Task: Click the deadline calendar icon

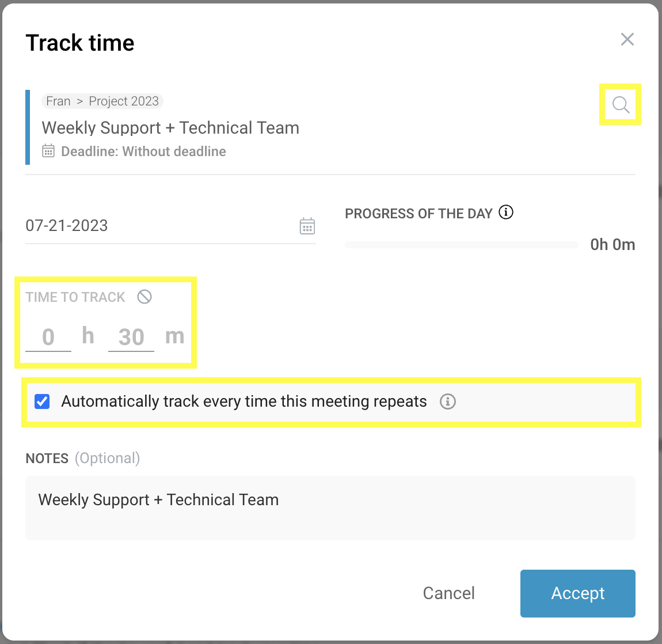Action: tap(48, 151)
